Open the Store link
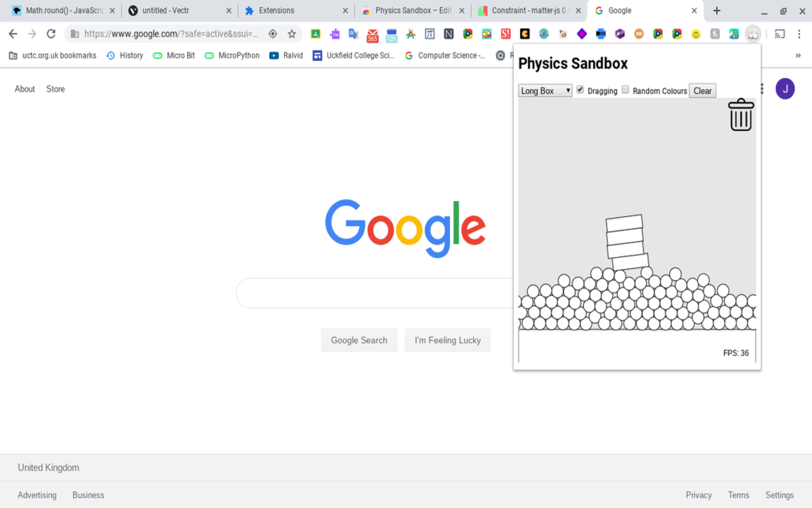 (55, 89)
